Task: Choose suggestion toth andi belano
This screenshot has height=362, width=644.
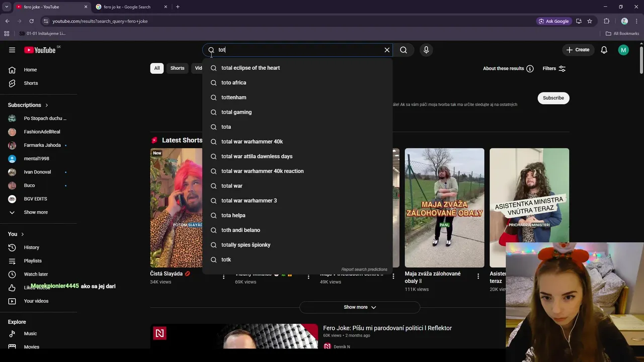Action: pyautogui.click(x=297, y=230)
